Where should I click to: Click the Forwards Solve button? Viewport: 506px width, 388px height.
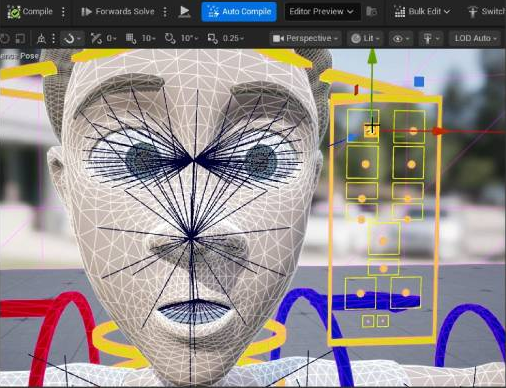click(118, 12)
